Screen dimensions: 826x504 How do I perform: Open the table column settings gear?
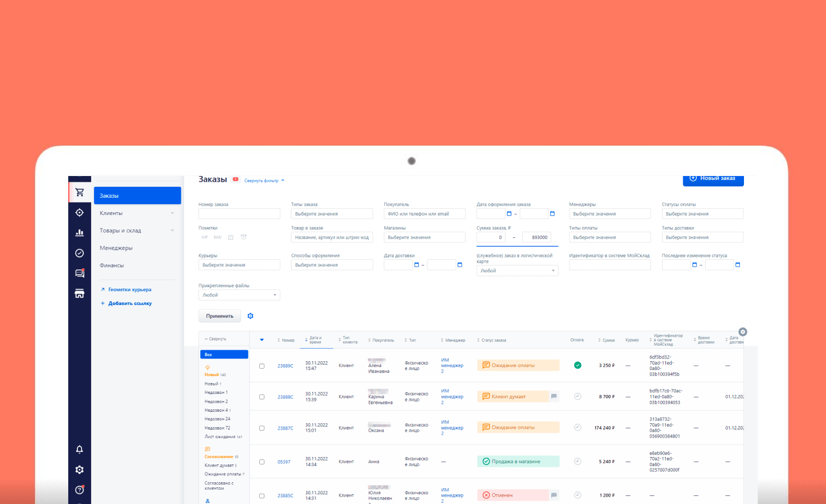[743, 332]
